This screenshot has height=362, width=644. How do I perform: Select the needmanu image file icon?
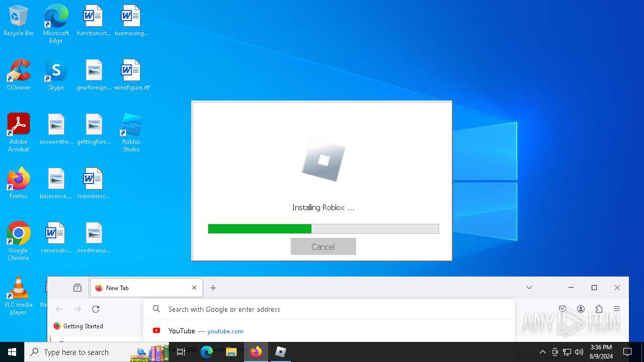(94, 238)
